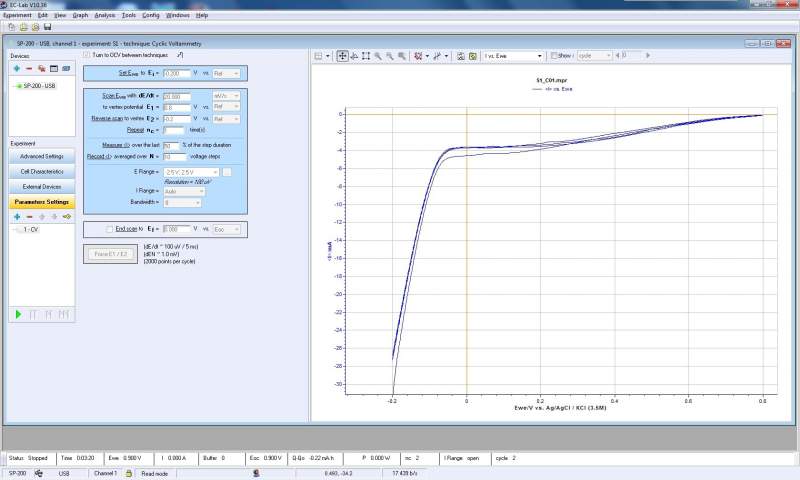Remove device using the red minus icon
800x480 pixels.
pos(28,68)
